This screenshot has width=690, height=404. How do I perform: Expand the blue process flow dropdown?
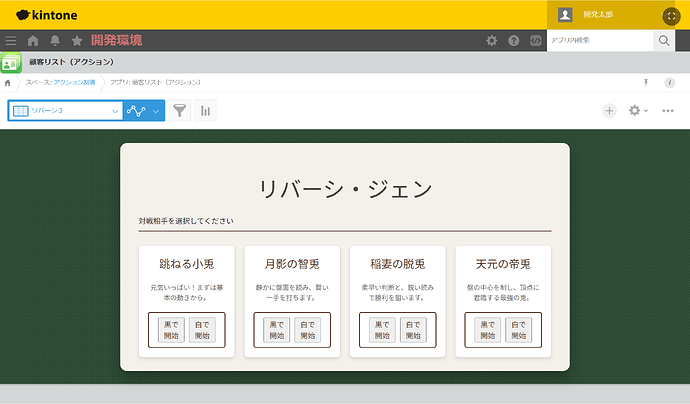click(156, 111)
